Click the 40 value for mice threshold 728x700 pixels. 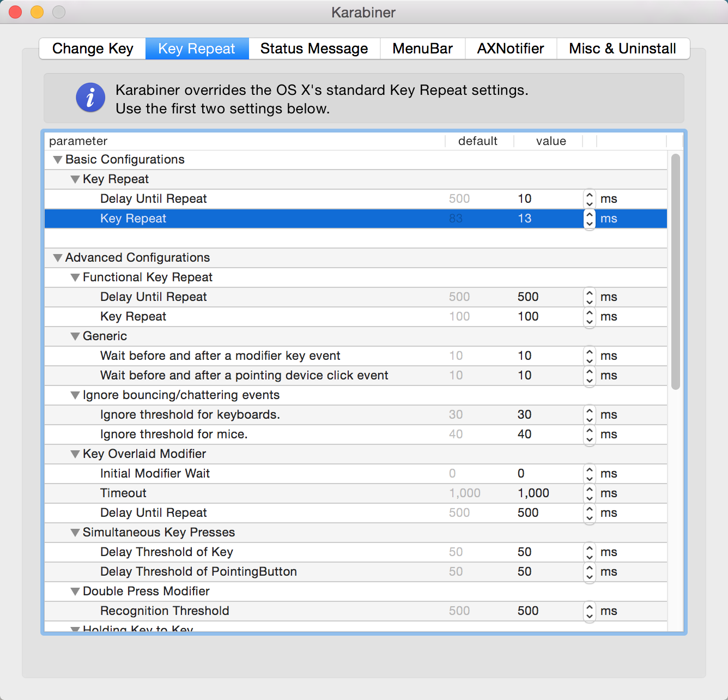pos(524,435)
